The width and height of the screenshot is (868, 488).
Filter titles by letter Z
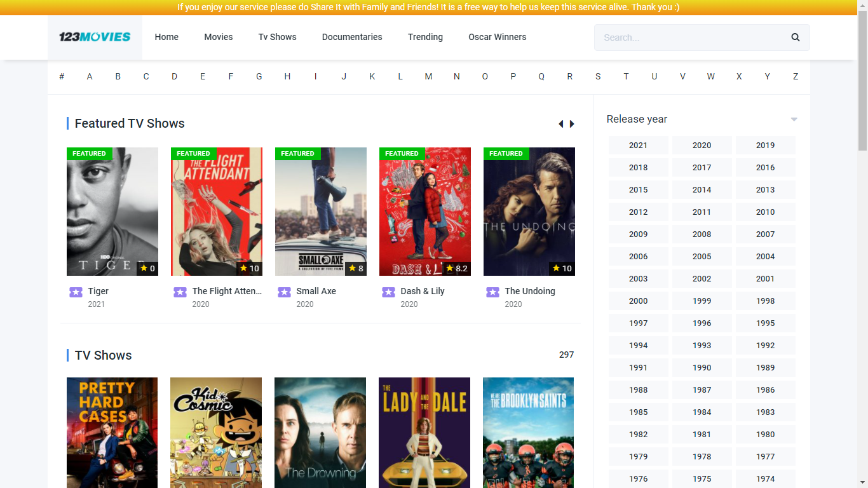pos(796,76)
